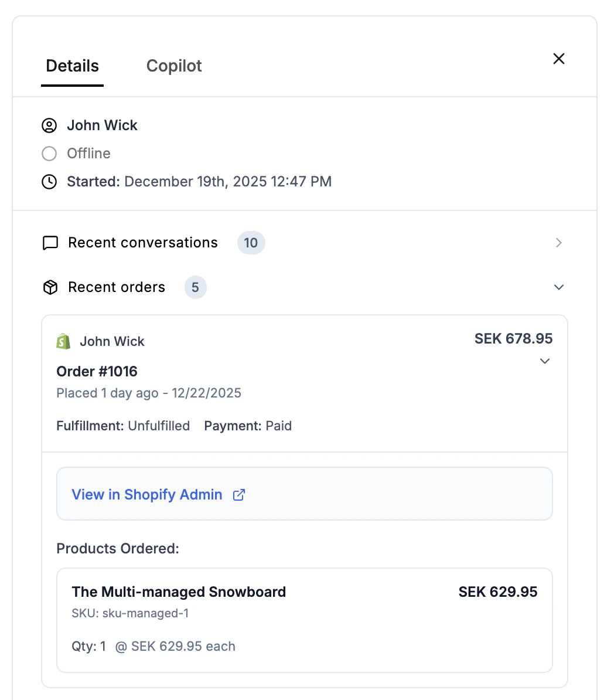Select the clock icon next to Started timestamp
This screenshot has height=700, width=614.
pyautogui.click(x=49, y=182)
